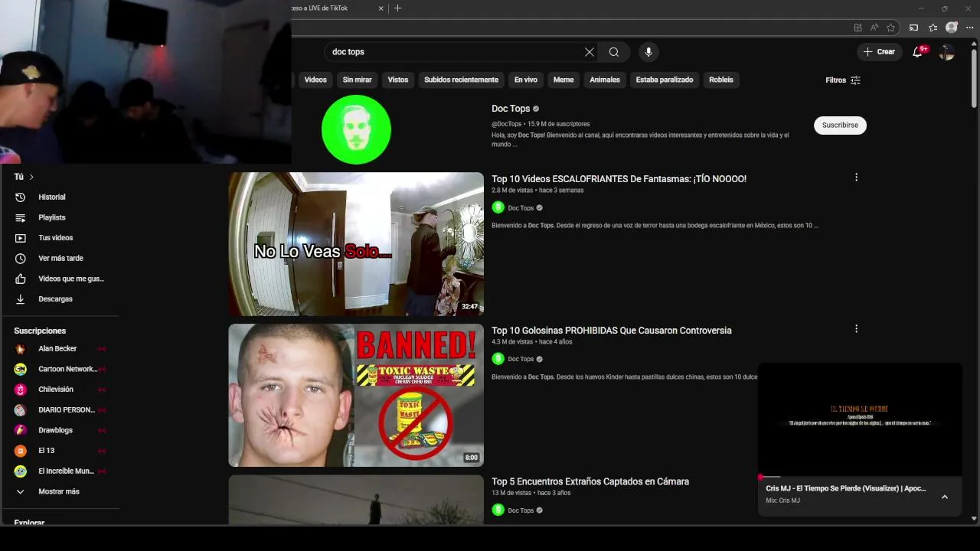This screenshot has width=980, height=551.
Task: Select the Estaba paralizado chip
Action: (x=665, y=80)
